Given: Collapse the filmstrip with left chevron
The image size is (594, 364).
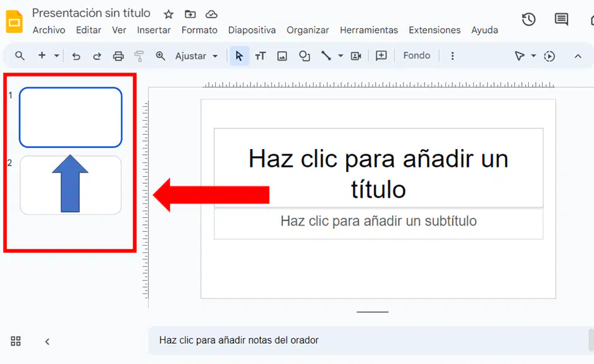Looking at the screenshot, I should [47, 342].
